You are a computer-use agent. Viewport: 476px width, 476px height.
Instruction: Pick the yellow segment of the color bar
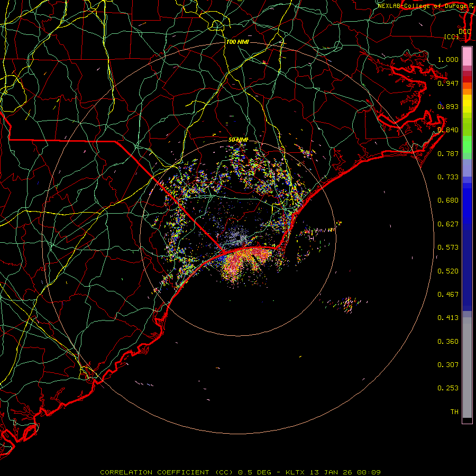pos(467,104)
